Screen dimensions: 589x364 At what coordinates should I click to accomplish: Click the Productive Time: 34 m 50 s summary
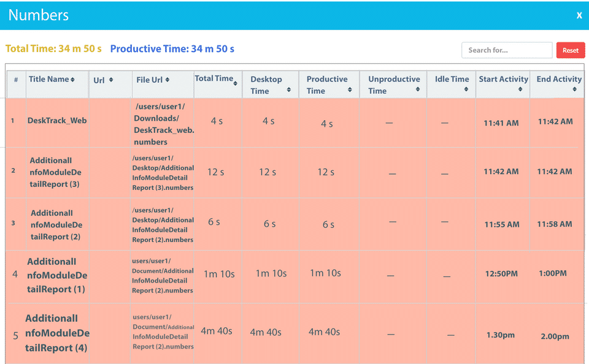pyautogui.click(x=172, y=49)
